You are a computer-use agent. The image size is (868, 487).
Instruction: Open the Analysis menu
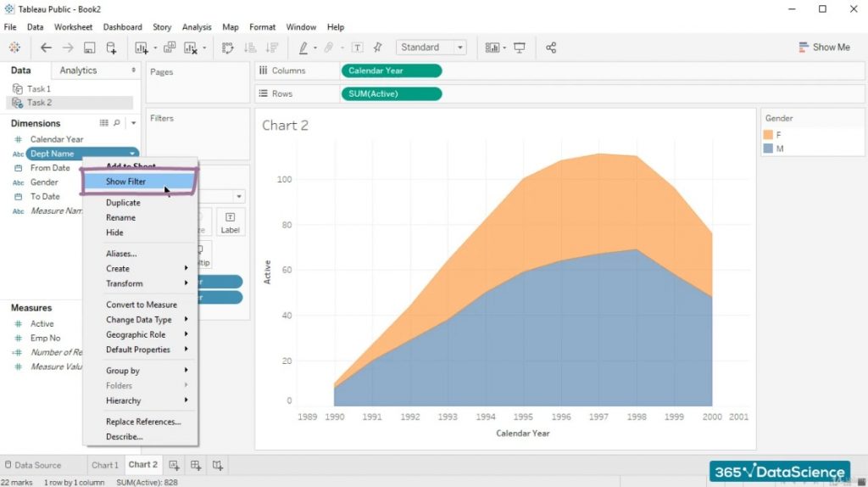(197, 27)
